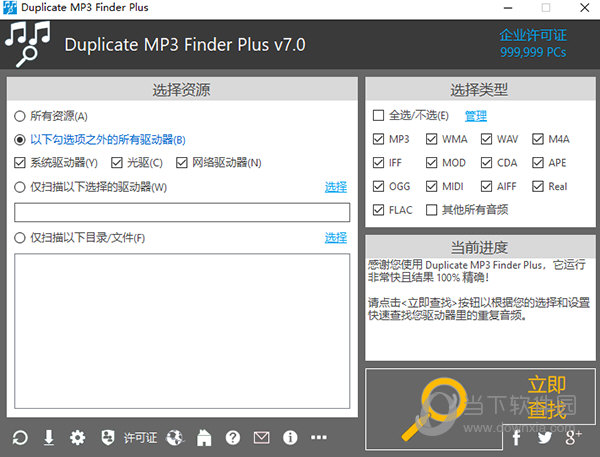Click the email envelope icon
600x457 pixels.
click(x=261, y=437)
